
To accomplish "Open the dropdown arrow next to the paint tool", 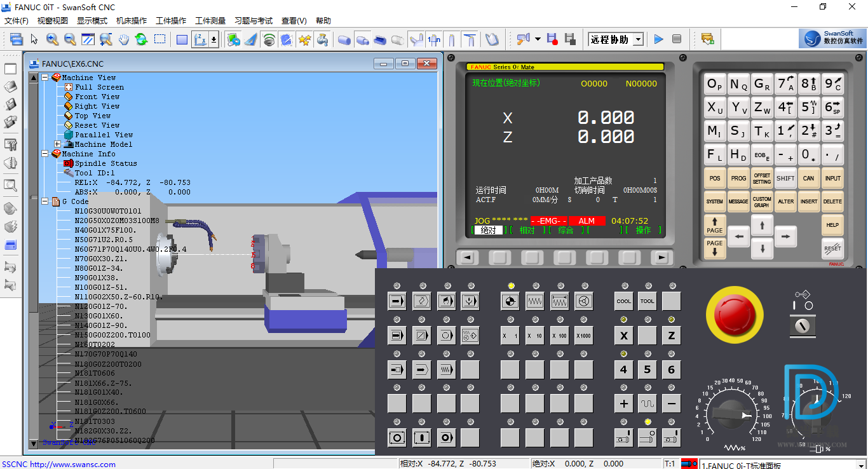I will click(x=538, y=39).
